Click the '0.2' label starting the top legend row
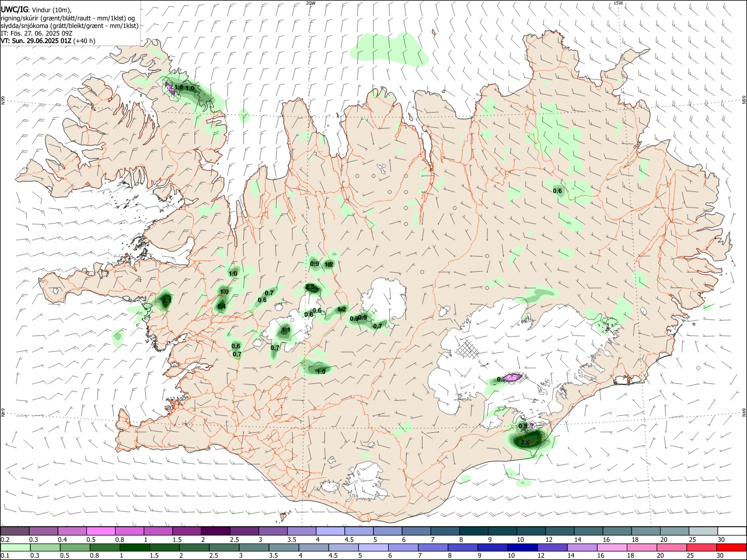This screenshot has width=747, height=560. (x=5, y=540)
